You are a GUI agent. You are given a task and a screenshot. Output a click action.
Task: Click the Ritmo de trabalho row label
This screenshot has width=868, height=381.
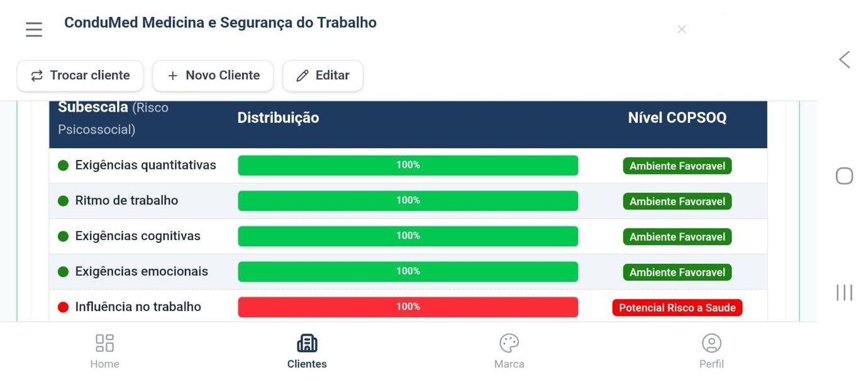point(126,200)
